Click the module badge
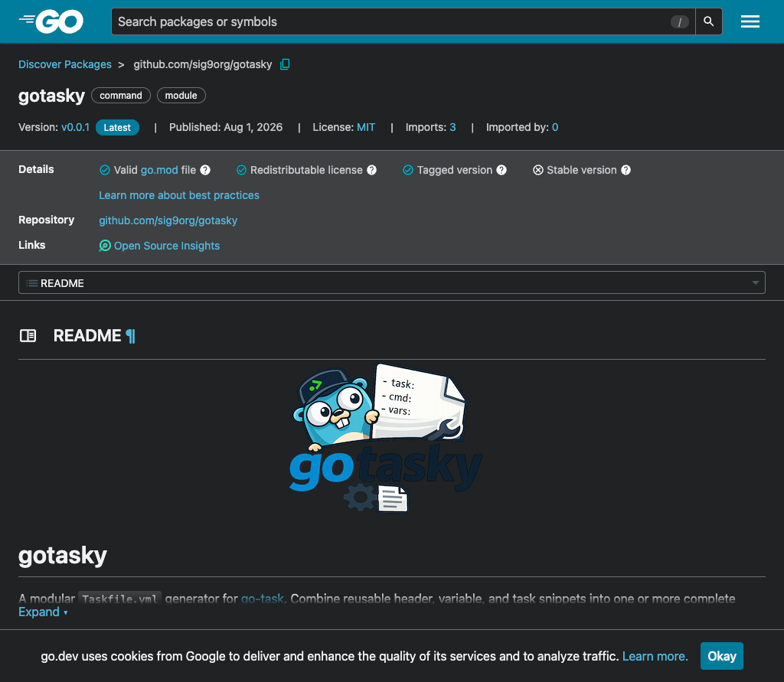This screenshot has height=682, width=784. point(181,96)
